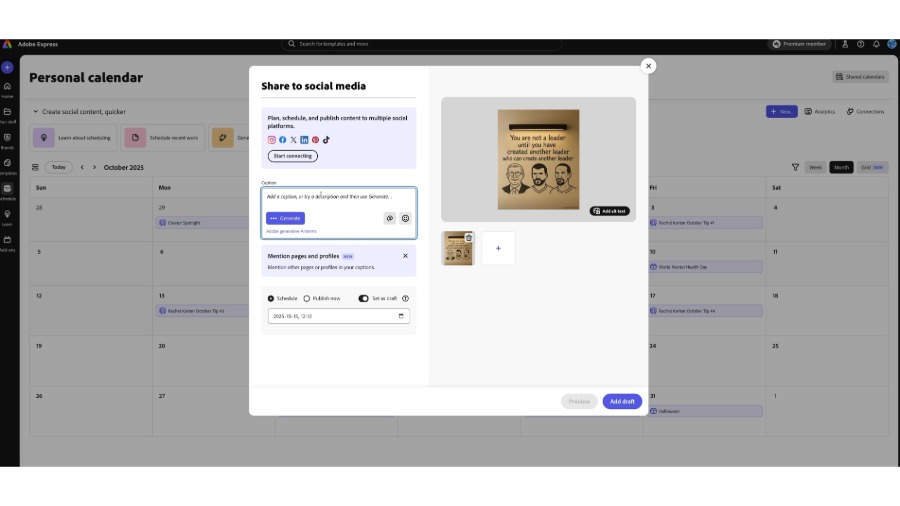Toggle the Set as draft switch
Screen dimensions: 900x506
363,298
